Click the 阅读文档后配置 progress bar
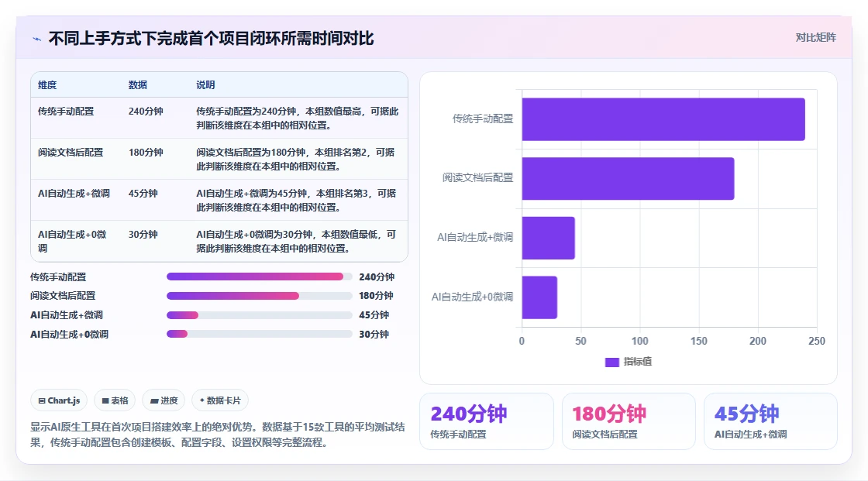 pyautogui.click(x=259, y=296)
